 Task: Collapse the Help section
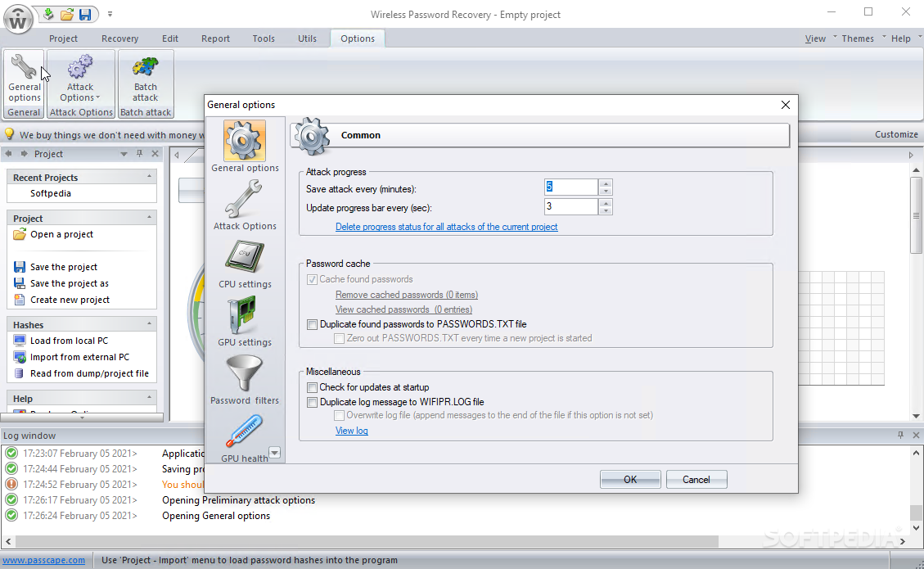149,397
